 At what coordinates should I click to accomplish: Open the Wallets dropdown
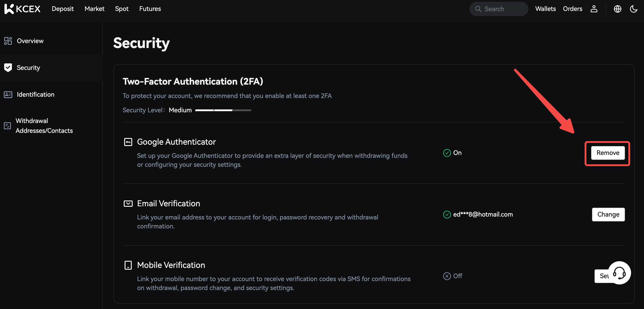coord(545,9)
